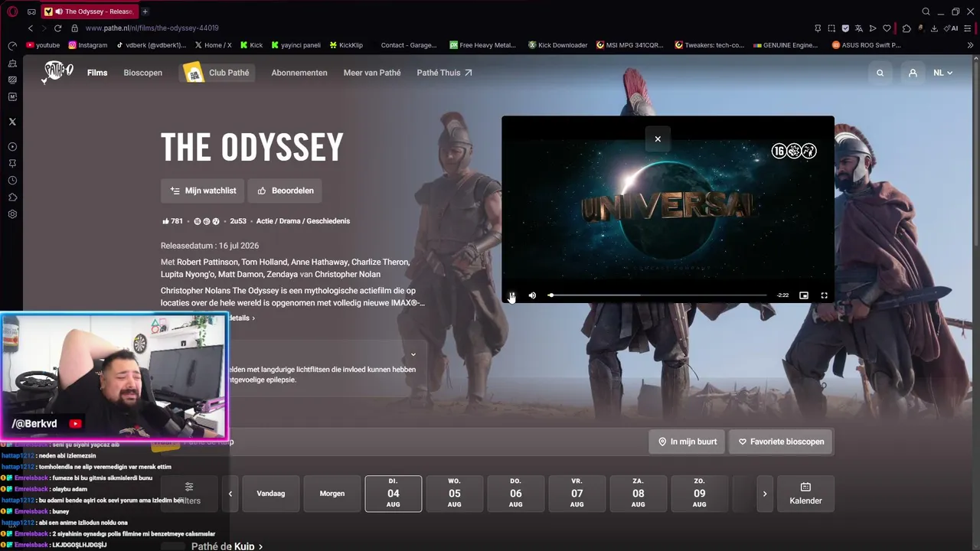Toggle In mijn buurt location filter
Viewport: 980px width, 551px height.
click(x=687, y=442)
